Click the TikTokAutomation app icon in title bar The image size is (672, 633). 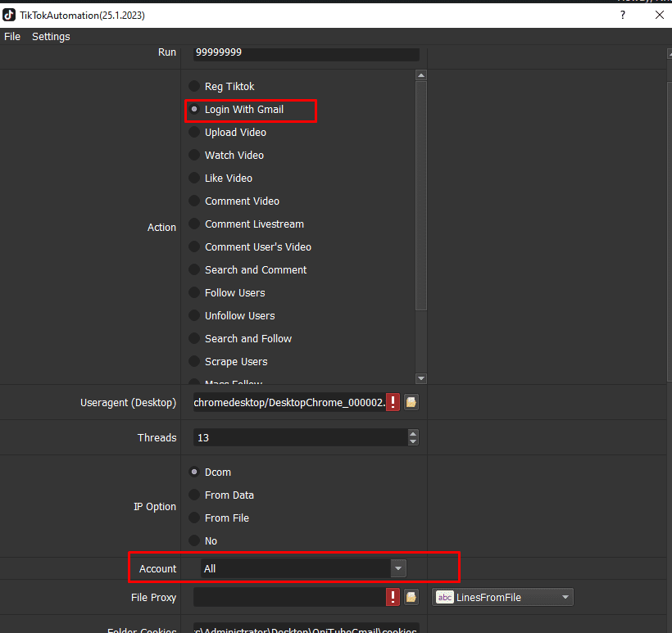point(9,15)
